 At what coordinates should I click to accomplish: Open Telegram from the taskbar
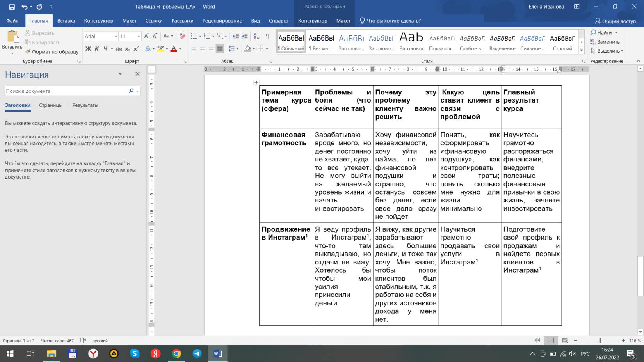pos(197,354)
